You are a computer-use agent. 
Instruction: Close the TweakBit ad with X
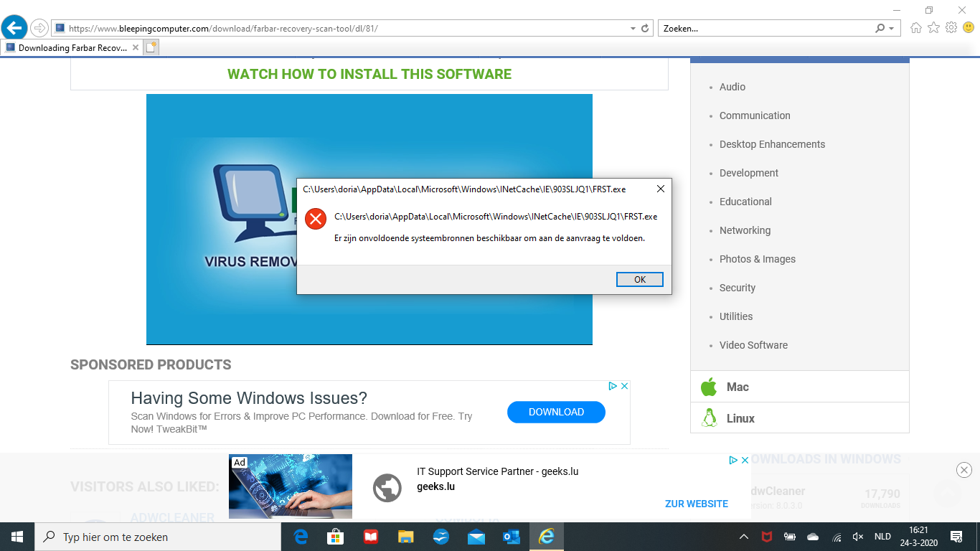click(x=624, y=386)
